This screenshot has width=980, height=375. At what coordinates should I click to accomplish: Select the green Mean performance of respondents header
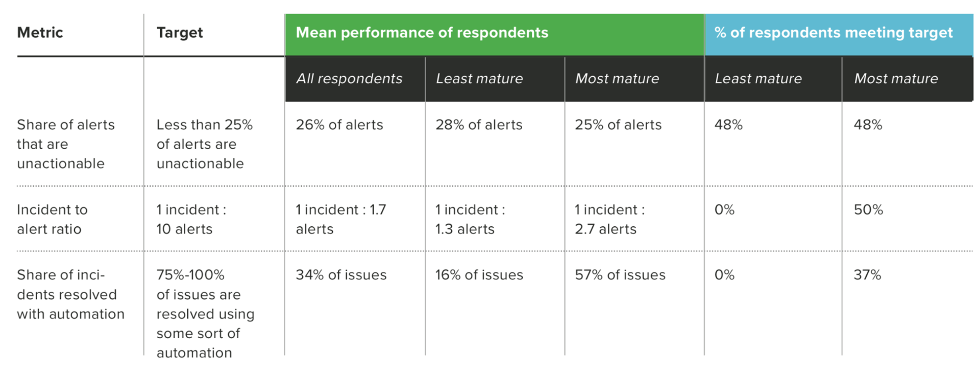click(422, 33)
